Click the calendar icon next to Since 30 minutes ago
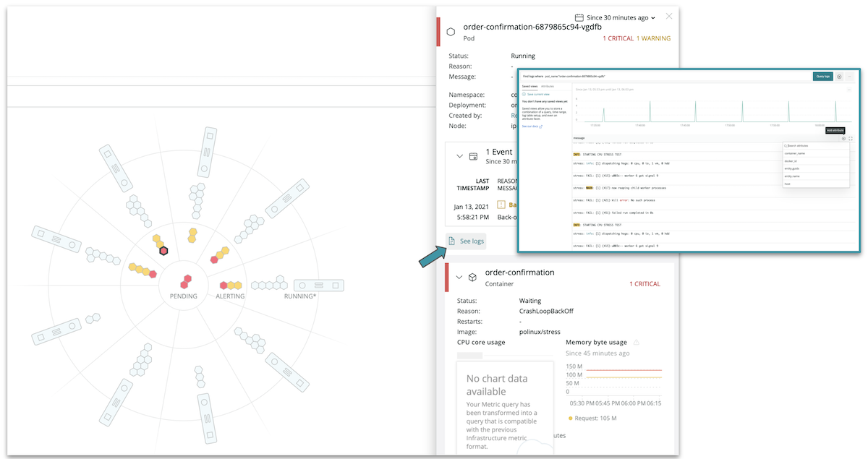The height and width of the screenshot is (459, 868). point(579,17)
